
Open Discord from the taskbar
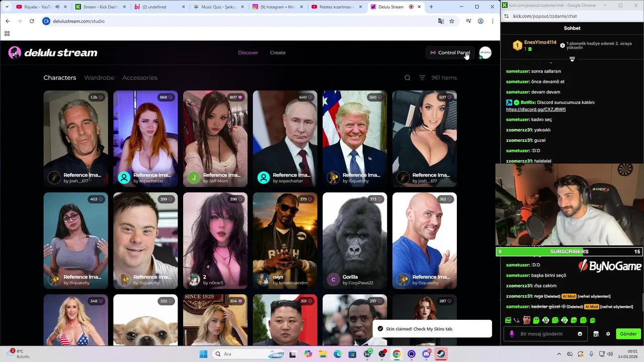427,354
